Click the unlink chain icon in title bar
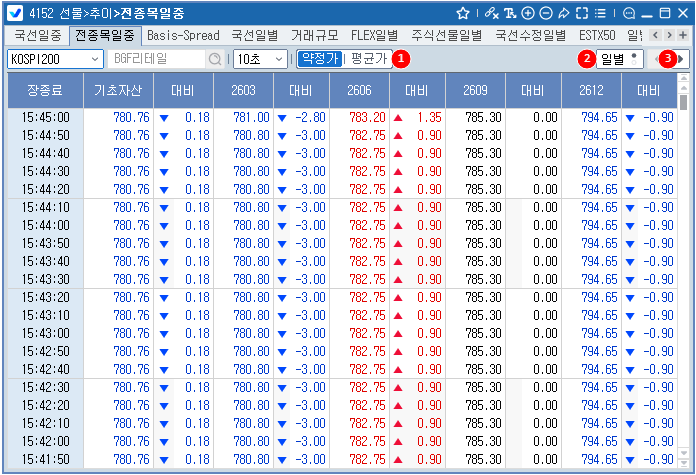 pos(490,14)
